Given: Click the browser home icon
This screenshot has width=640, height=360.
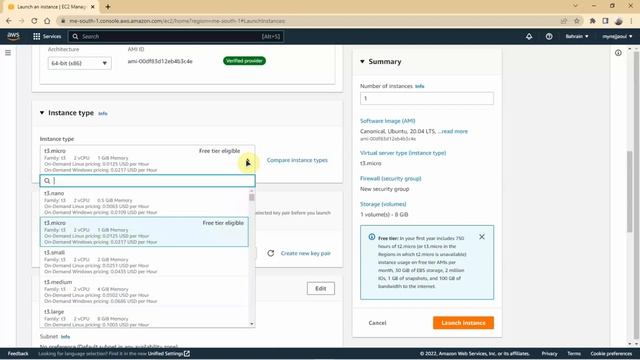Looking at the screenshot, I should point(47,21).
